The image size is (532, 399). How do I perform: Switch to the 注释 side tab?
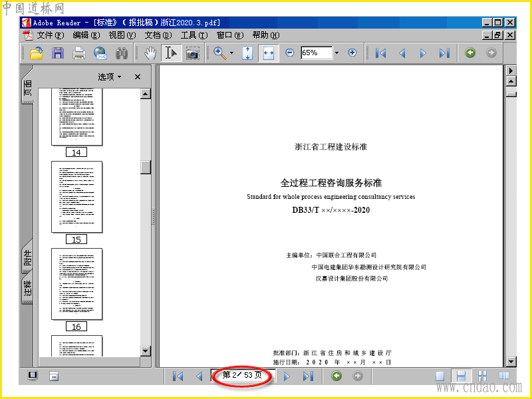(28, 288)
